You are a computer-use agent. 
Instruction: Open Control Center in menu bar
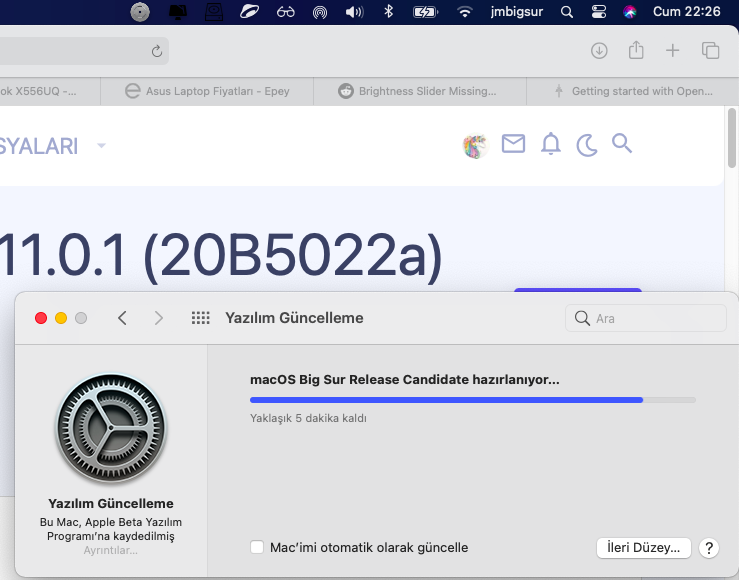[x=599, y=12]
